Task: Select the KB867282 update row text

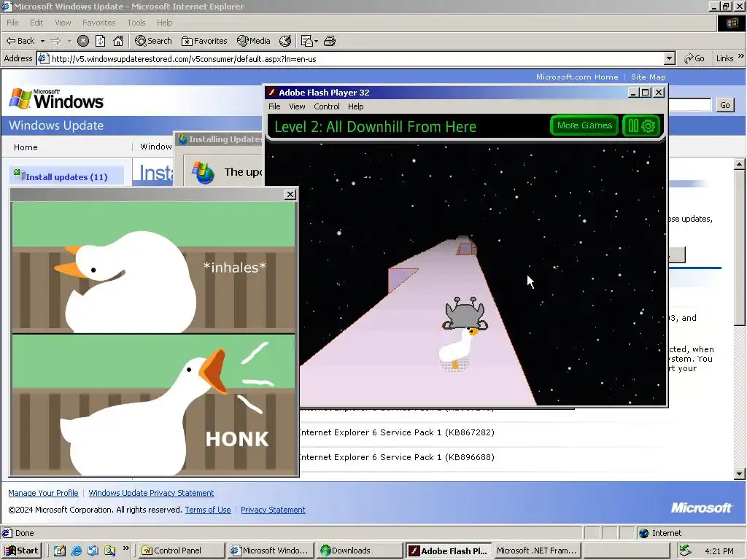Action: click(397, 432)
